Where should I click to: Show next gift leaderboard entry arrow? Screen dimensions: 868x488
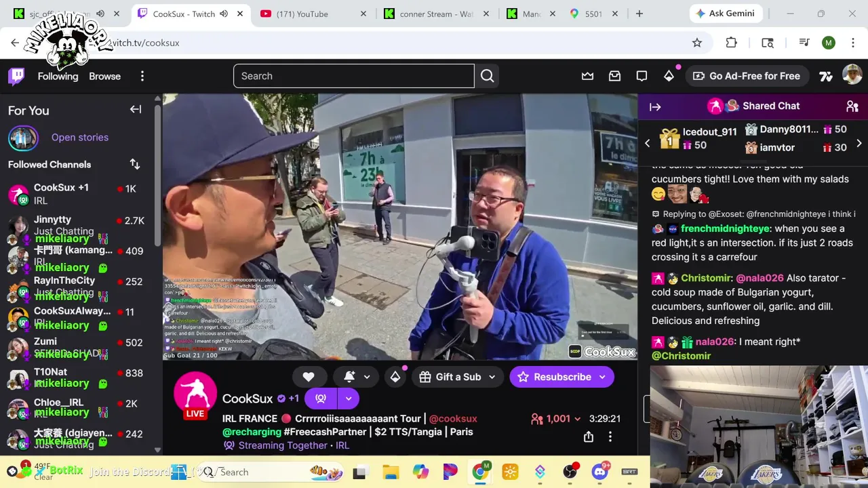point(859,144)
